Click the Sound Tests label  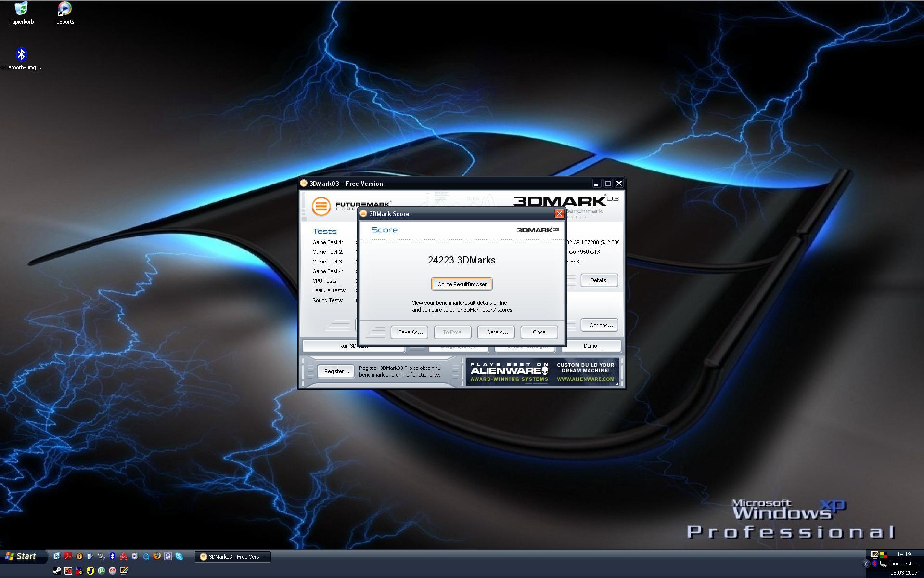click(328, 300)
